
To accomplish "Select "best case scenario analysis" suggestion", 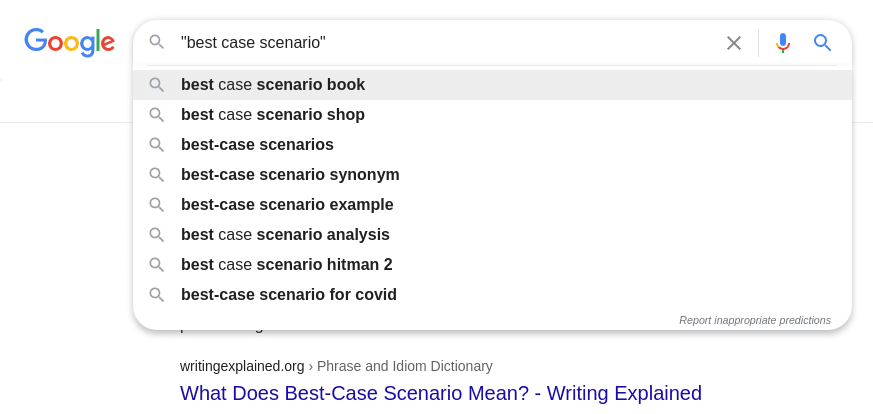I will (x=285, y=235).
